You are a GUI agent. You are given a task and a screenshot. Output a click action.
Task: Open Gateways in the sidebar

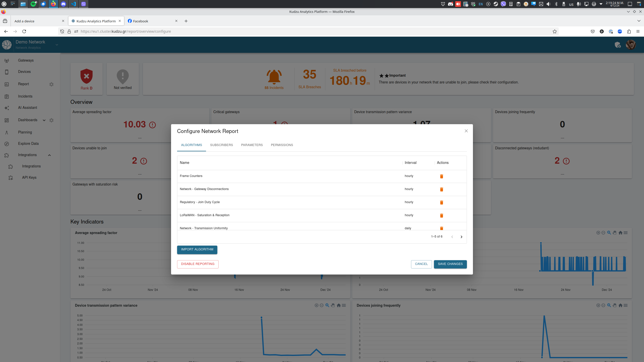26,60
